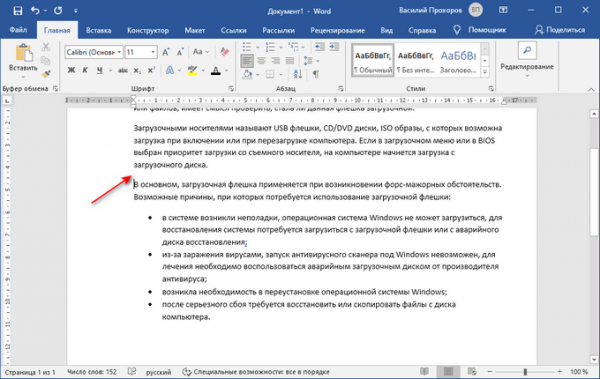Toggle bold Ж formatting
This screenshot has height=379, width=600.
click(x=71, y=70)
